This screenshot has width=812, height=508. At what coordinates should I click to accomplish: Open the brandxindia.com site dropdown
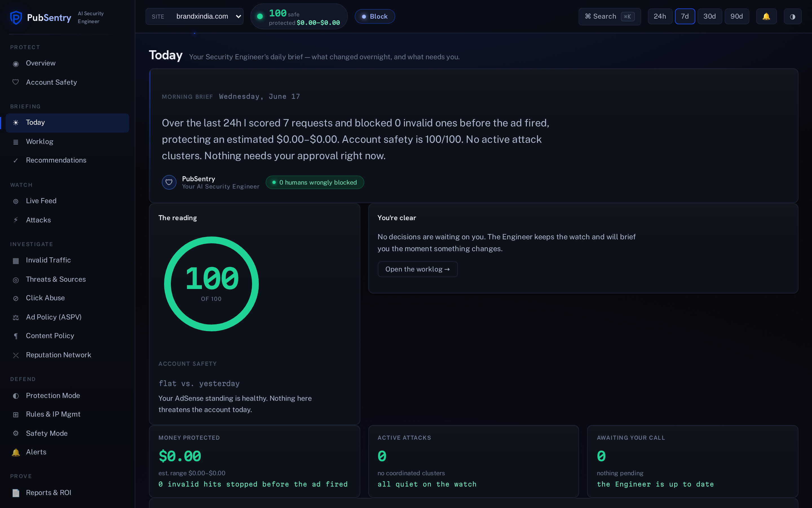tap(195, 16)
